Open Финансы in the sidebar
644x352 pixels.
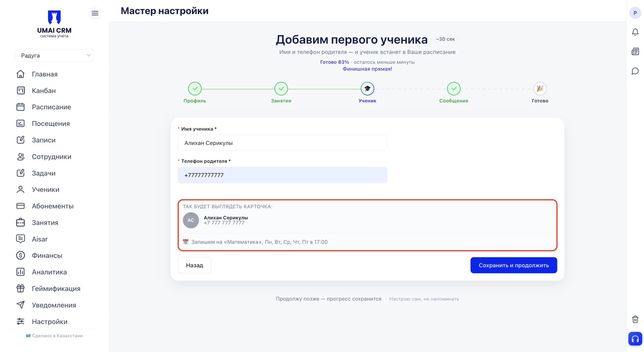click(47, 256)
